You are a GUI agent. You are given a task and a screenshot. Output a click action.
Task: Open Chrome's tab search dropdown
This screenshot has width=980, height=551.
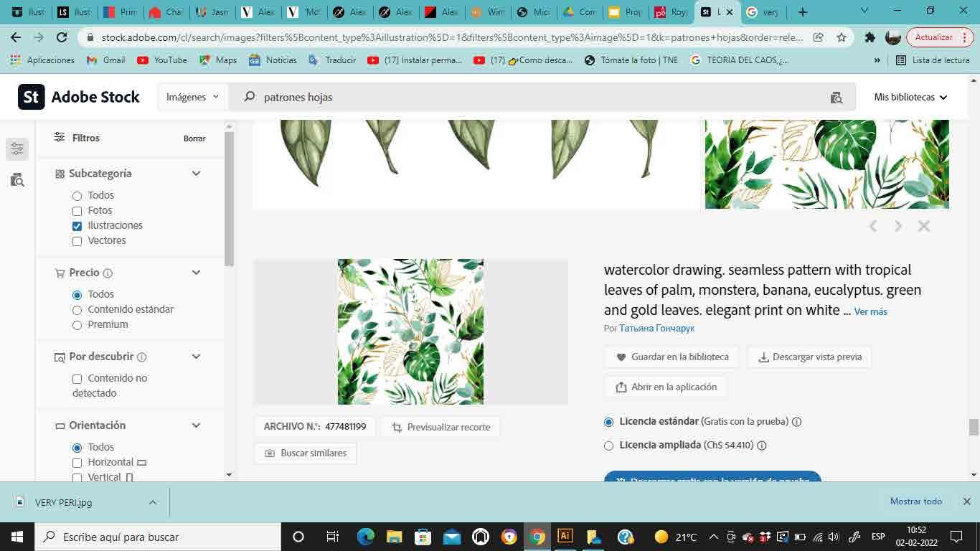point(864,11)
